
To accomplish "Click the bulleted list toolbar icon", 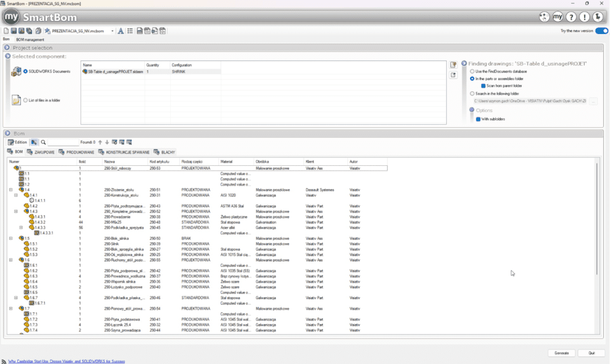I will point(130,31).
